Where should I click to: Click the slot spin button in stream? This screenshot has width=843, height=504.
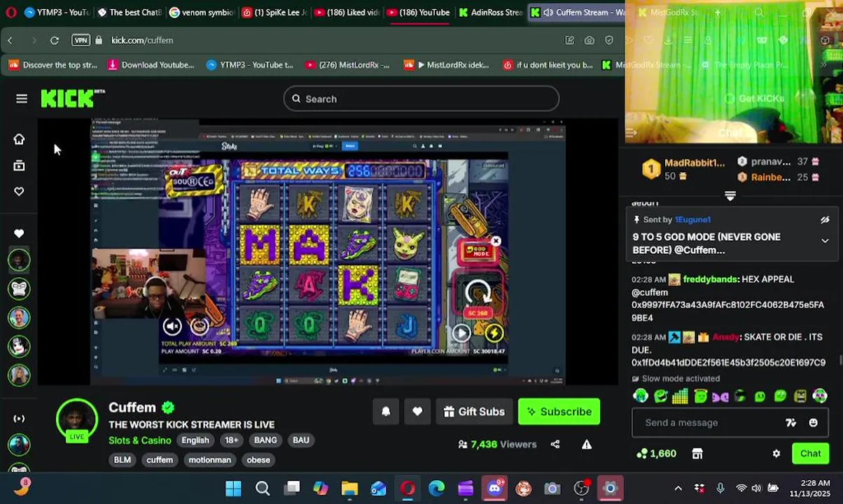click(478, 292)
